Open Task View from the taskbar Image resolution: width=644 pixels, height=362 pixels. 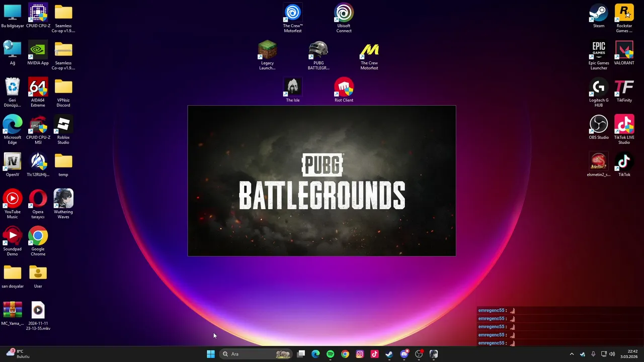click(x=301, y=354)
